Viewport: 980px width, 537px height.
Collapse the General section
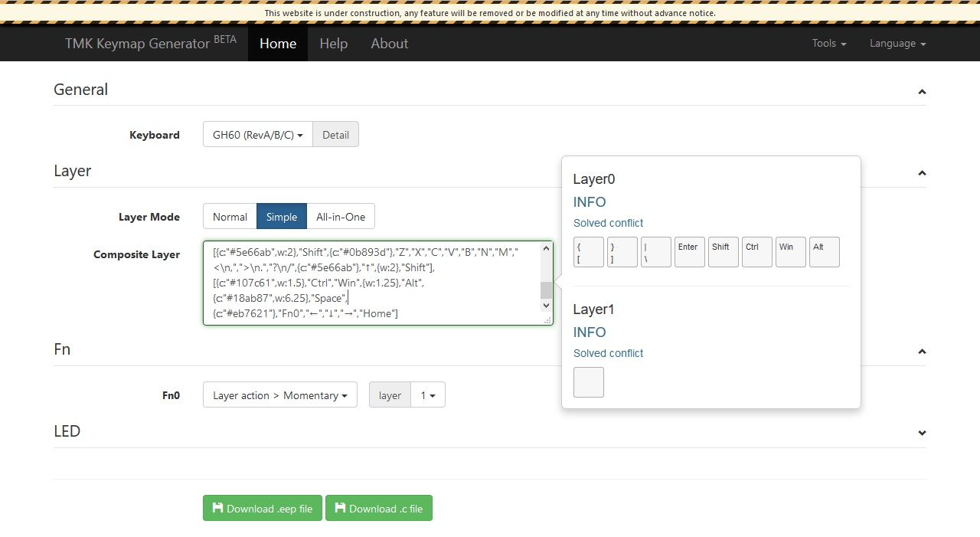coord(922,91)
